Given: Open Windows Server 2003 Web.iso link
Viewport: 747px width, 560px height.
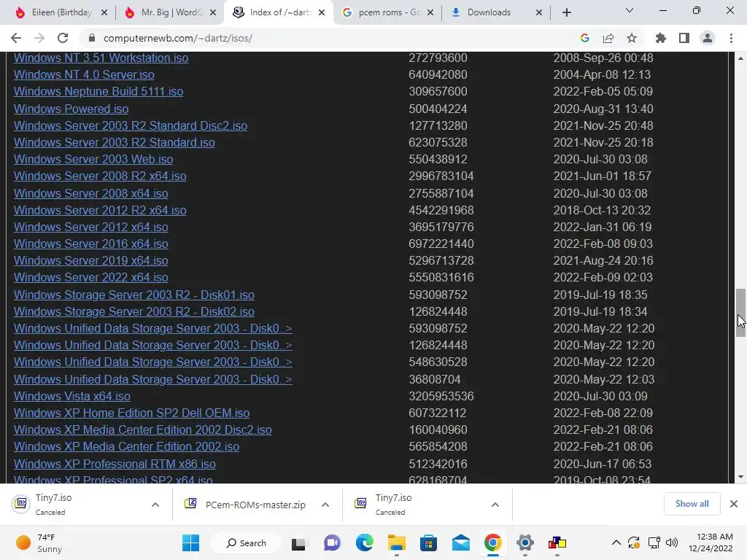Looking at the screenshot, I should pyautogui.click(x=93, y=159).
